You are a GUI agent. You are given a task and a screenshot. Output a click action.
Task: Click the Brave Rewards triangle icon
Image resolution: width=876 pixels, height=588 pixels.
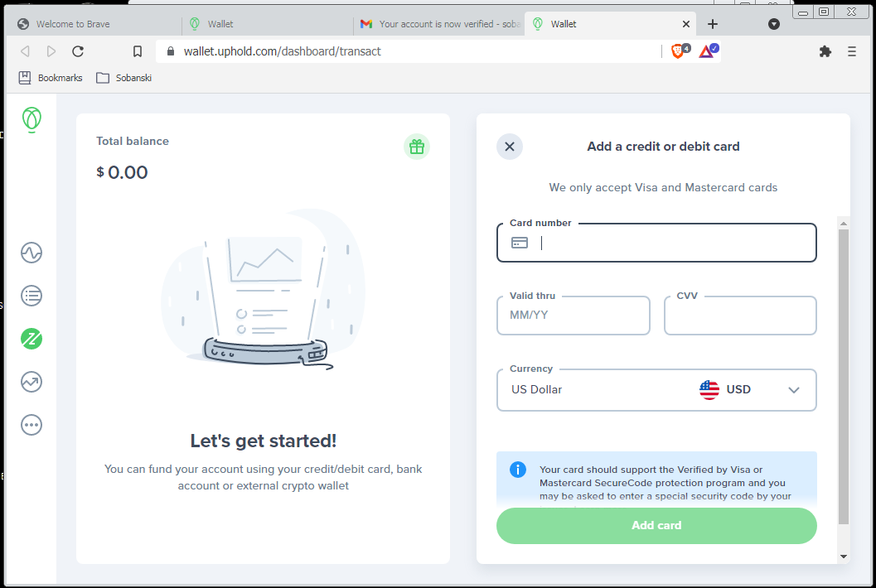click(709, 51)
